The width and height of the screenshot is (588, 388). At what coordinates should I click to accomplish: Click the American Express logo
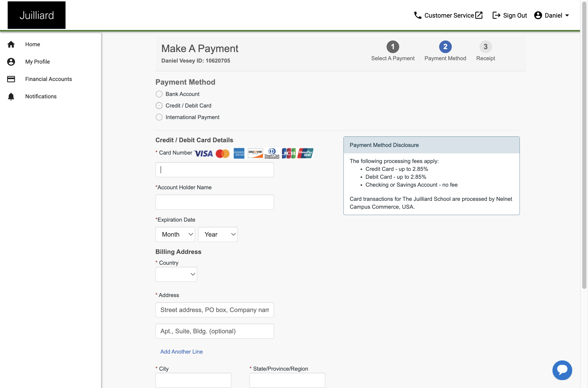point(239,153)
